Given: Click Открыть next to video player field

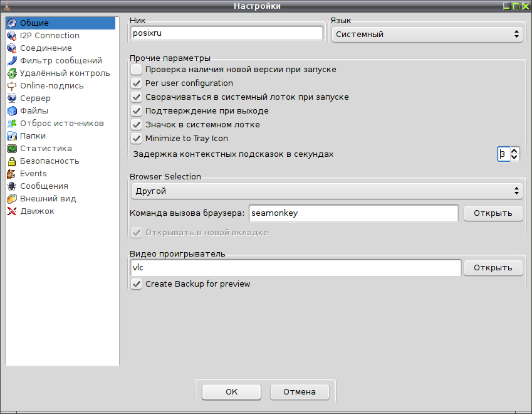Looking at the screenshot, I should [x=493, y=268].
